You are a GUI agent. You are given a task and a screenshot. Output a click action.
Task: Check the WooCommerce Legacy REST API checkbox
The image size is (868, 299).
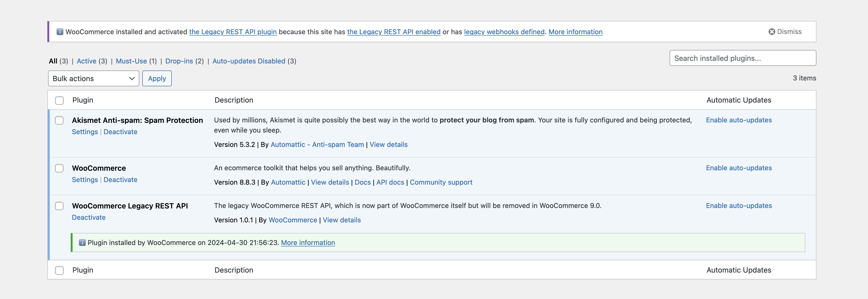pos(59,206)
